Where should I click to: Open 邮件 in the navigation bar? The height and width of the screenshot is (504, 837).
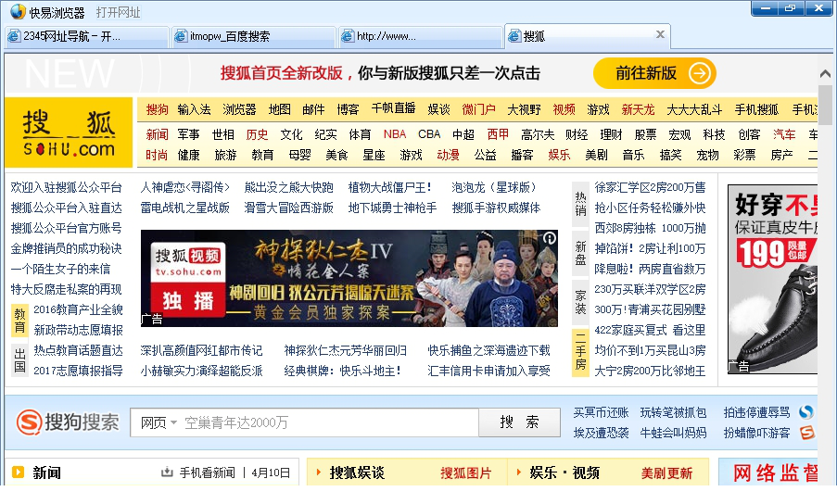click(313, 110)
